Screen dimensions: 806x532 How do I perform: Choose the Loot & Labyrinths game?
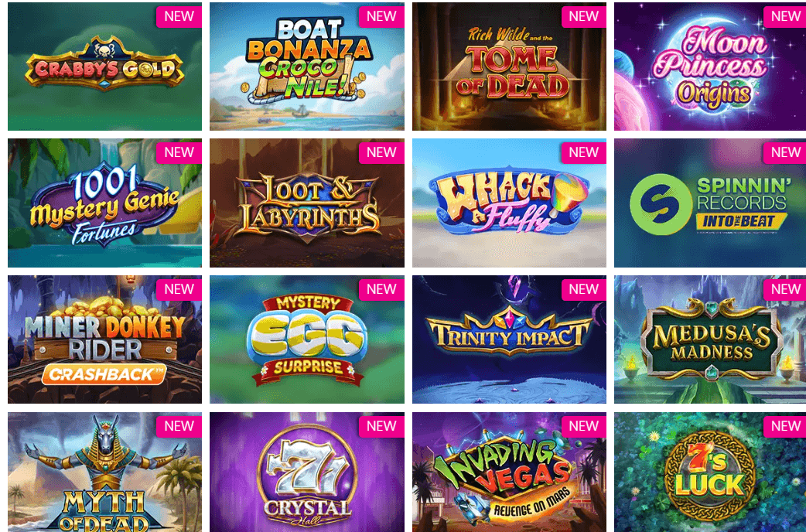click(x=307, y=203)
